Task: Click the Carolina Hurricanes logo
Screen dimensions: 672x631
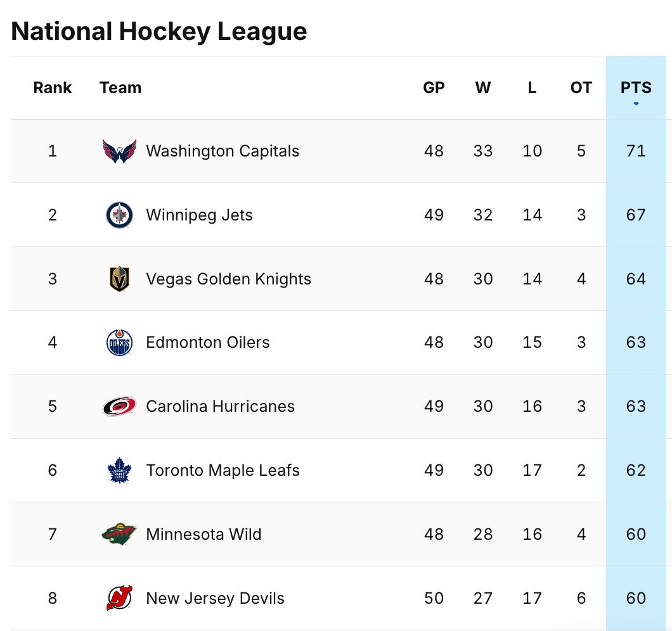Action: pyautogui.click(x=119, y=407)
